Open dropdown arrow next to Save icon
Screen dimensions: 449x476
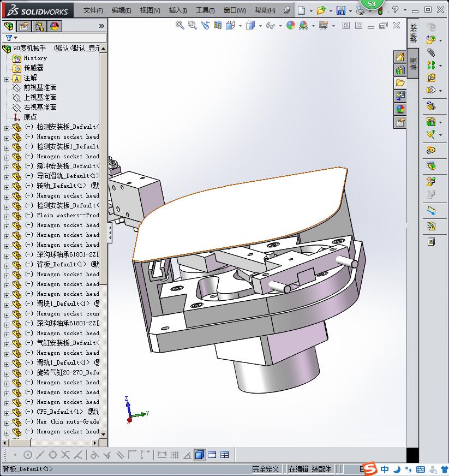(350, 11)
